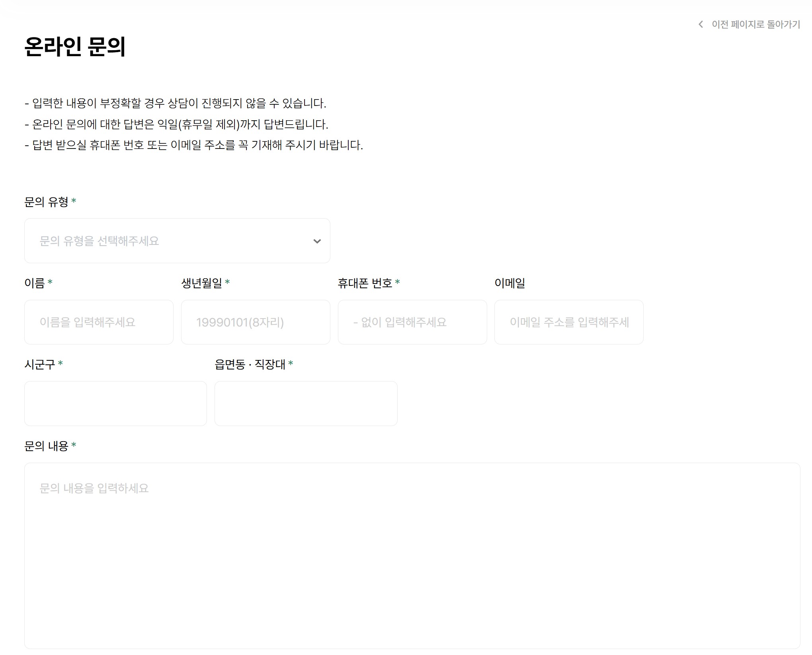Focus the 이름 input field
The width and height of the screenshot is (812, 655).
(99, 322)
